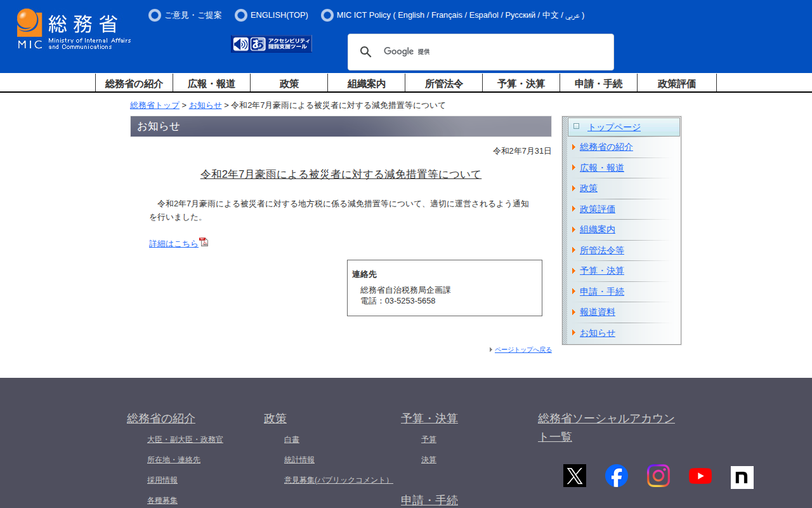Open the 予算・決算 main navigation menu
The width and height of the screenshot is (812, 508).
(x=521, y=83)
